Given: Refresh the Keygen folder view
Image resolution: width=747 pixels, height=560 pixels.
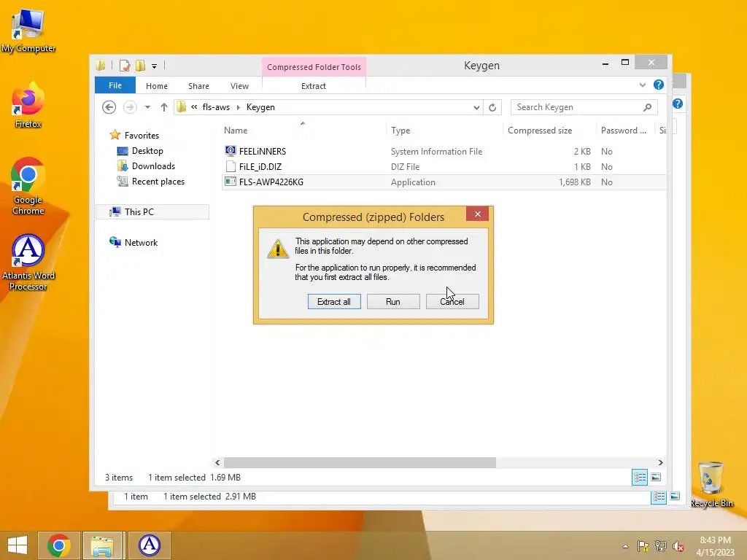Looking at the screenshot, I should point(492,107).
